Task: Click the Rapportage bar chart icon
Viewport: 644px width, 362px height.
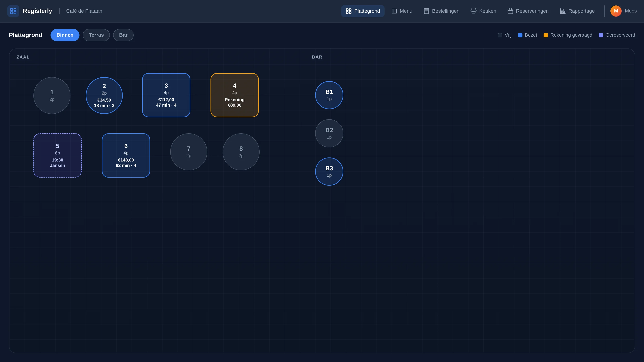Action: 562,11
